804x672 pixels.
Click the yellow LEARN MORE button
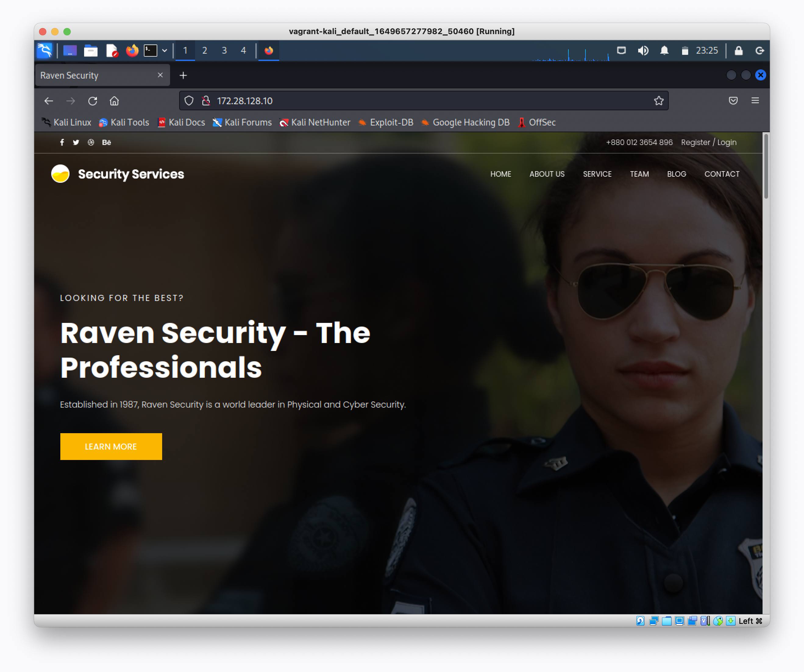coord(111,446)
